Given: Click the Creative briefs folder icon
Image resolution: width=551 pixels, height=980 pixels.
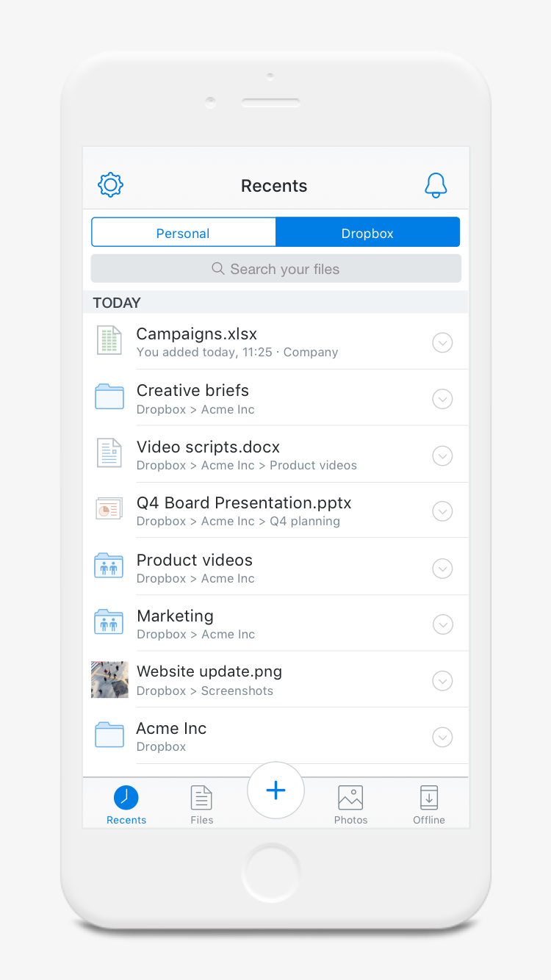Looking at the screenshot, I should pos(109,397).
